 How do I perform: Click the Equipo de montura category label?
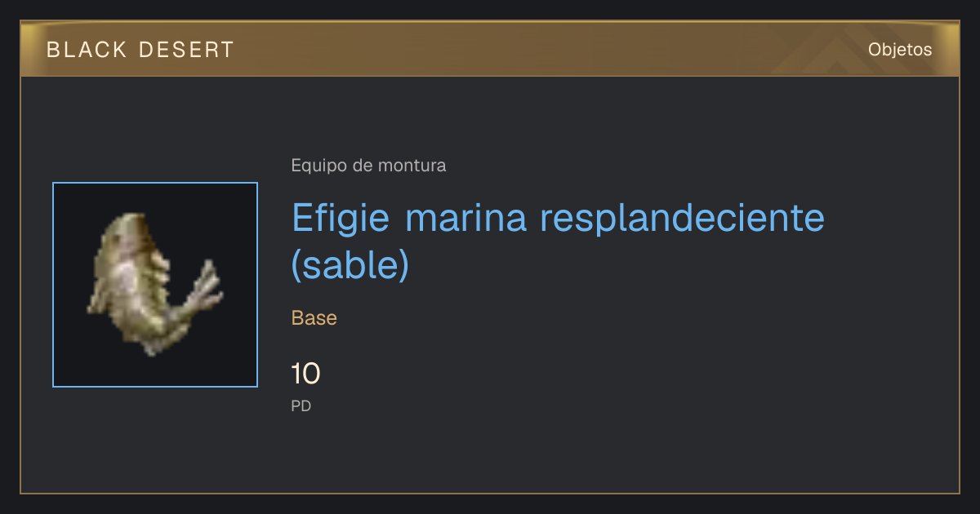click(x=368, y=166)
